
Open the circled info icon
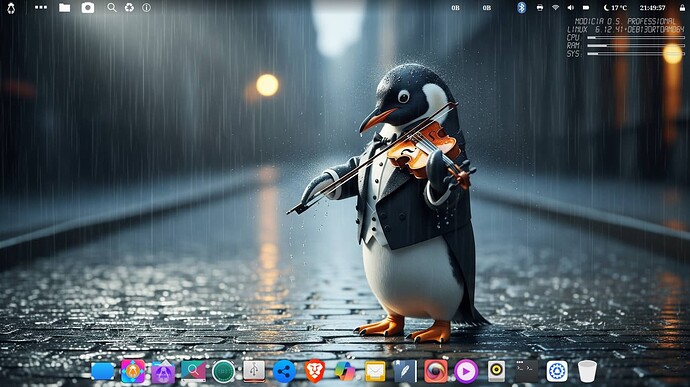click(x=147, y=7)
